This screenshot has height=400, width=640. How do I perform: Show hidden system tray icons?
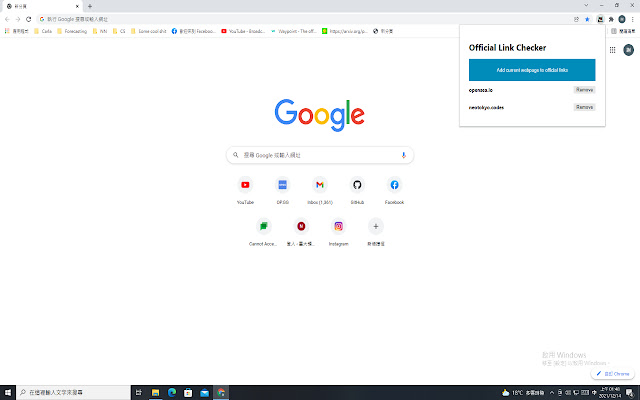[552, 393]
